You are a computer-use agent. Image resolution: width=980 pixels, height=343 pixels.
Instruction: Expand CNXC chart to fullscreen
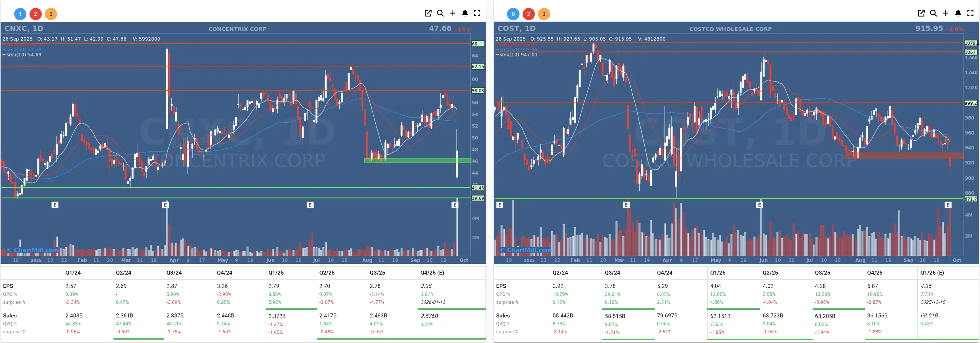[477, 13]
